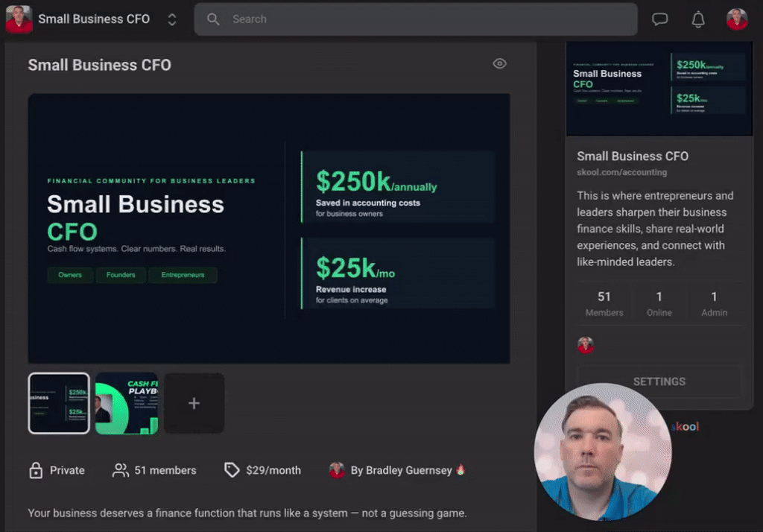Click the Search input field
763x532 pixels.
(416, 19)
